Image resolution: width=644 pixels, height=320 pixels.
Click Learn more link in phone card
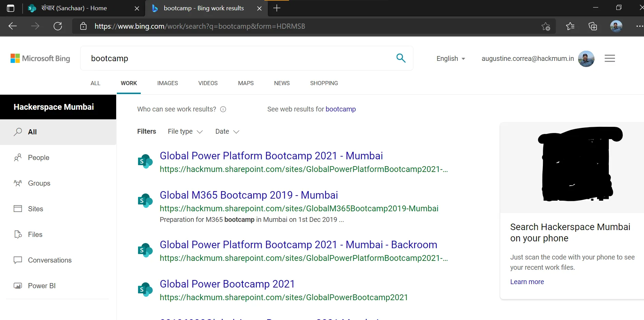click(527, 282)
